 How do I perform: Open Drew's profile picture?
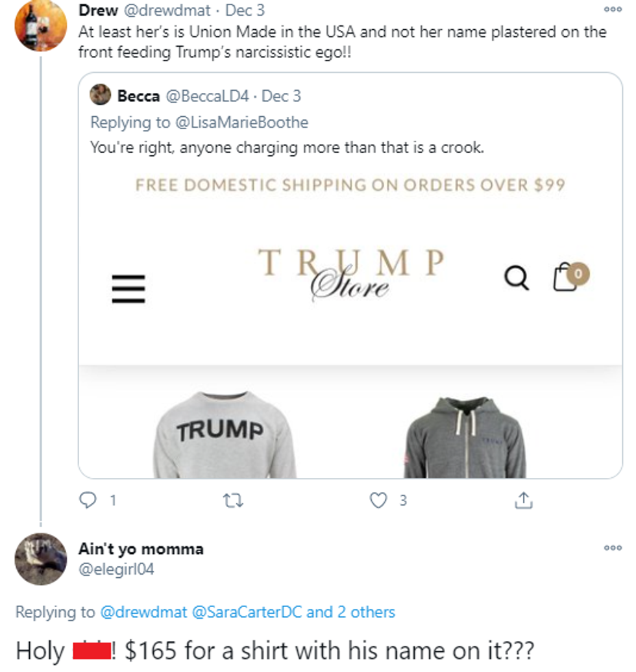pos(40,26)
